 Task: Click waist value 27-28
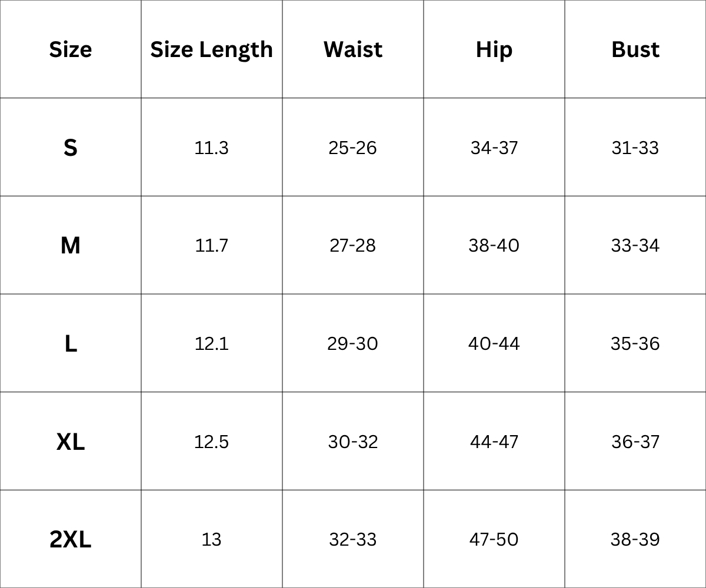coord(352,245)
